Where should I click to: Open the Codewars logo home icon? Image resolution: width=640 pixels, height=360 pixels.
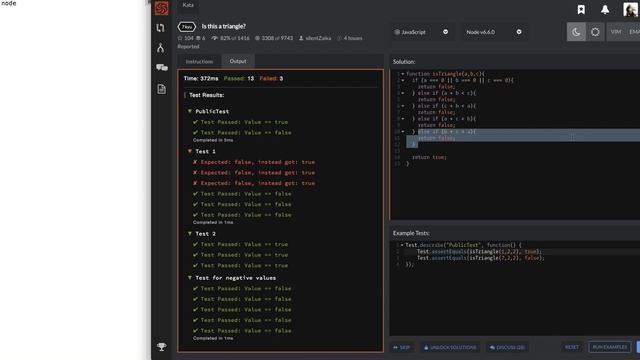tap(162, 8)
